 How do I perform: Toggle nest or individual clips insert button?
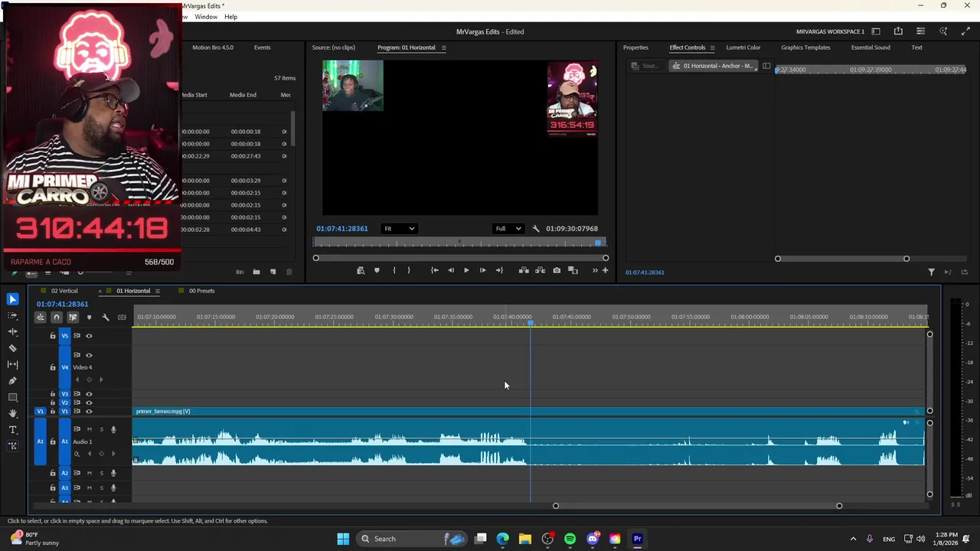[x=40, y=318]
